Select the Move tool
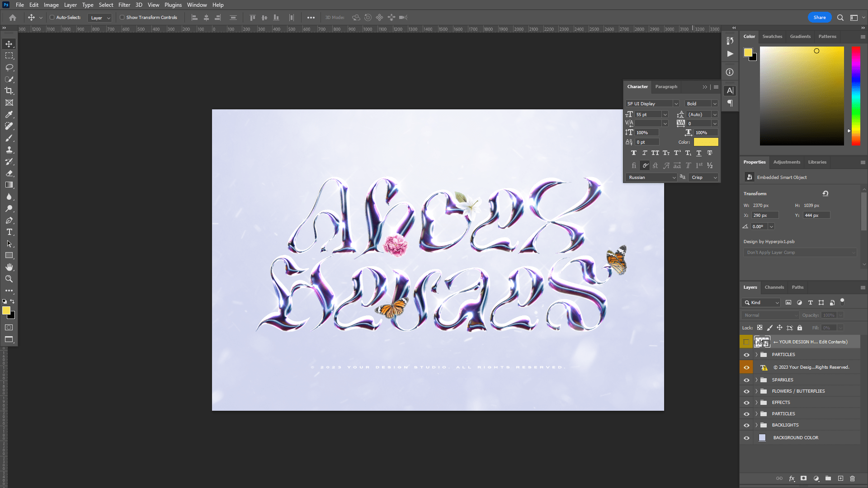Viewport: 868px width, 488px height. pyautogui.click(x=9, y=44)
